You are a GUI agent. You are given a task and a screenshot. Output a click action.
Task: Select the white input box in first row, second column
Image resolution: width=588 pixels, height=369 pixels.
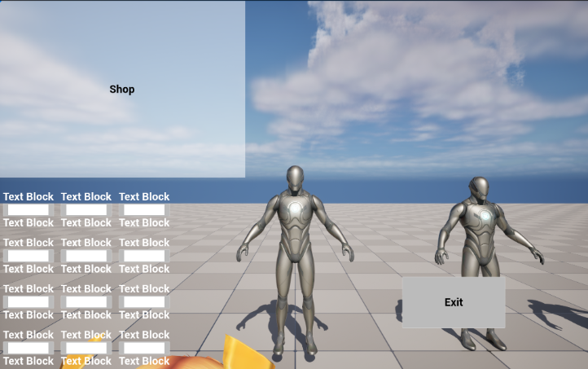[x=86, y=209]
